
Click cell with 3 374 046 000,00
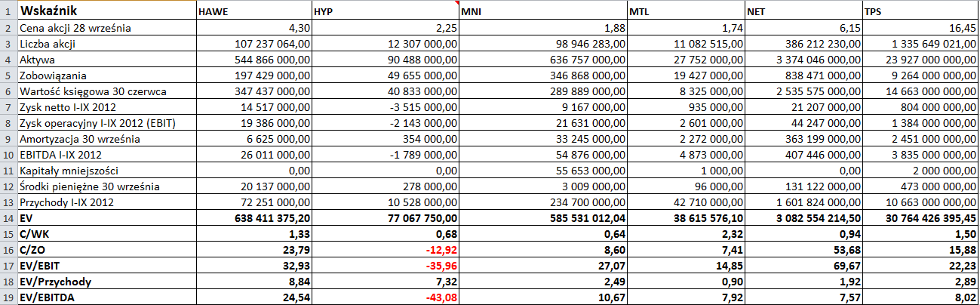tap(803, 59)
